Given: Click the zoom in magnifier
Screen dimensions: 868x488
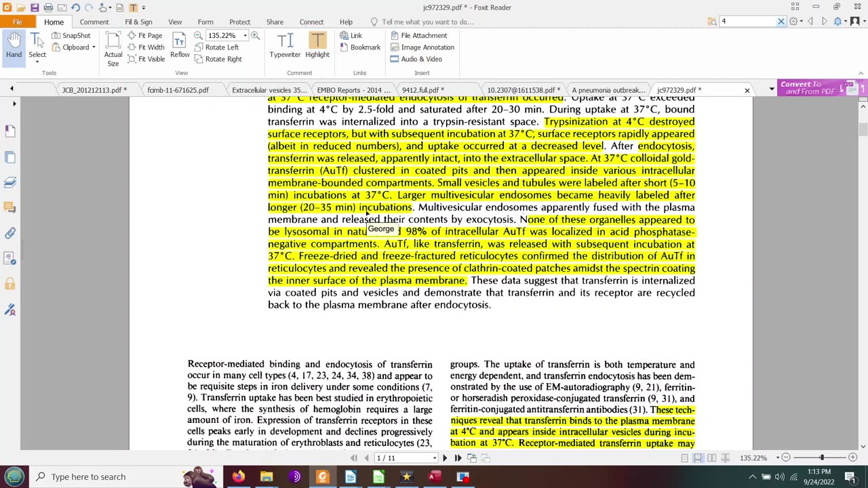Looking at the screenshot, I should point(256,35).
